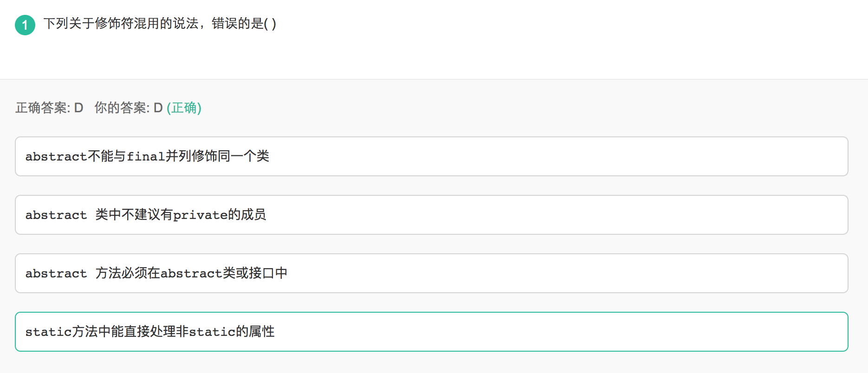Click the word final in first option
The width and height of the screenshot is (868, 373).
(x=146, y=156)
